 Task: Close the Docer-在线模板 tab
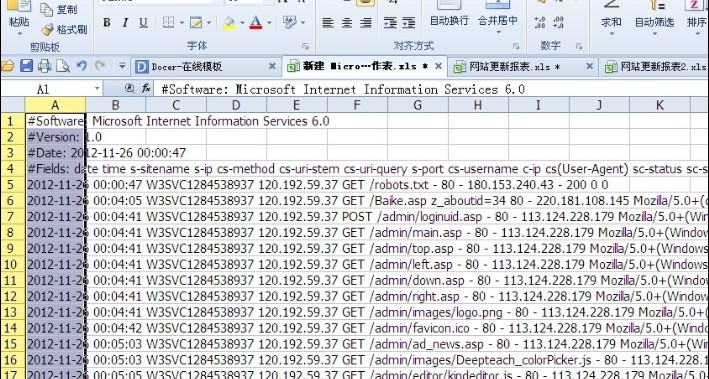coord(272,66)
